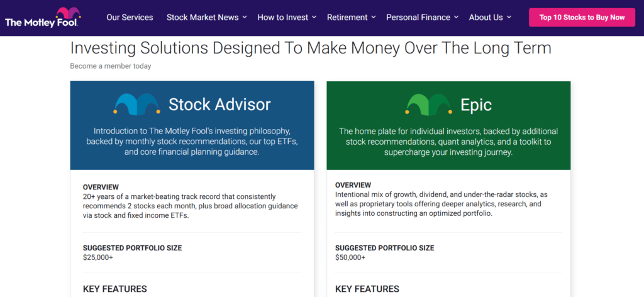Select the Personal Finance menu label

tap(418, 17)
